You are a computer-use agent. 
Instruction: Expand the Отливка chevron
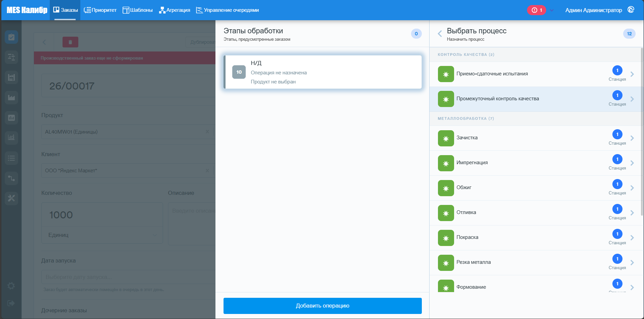point(632,213)
